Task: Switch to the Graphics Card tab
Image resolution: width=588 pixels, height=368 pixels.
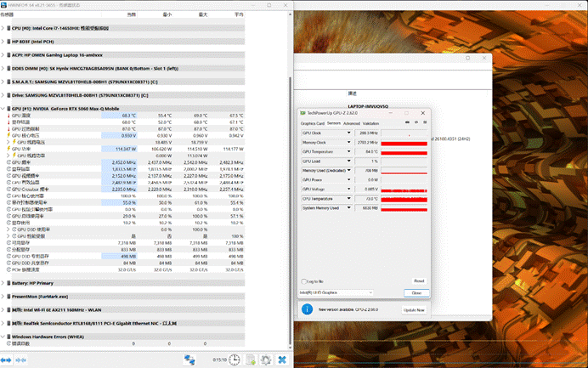Action: tap(313, 123)
